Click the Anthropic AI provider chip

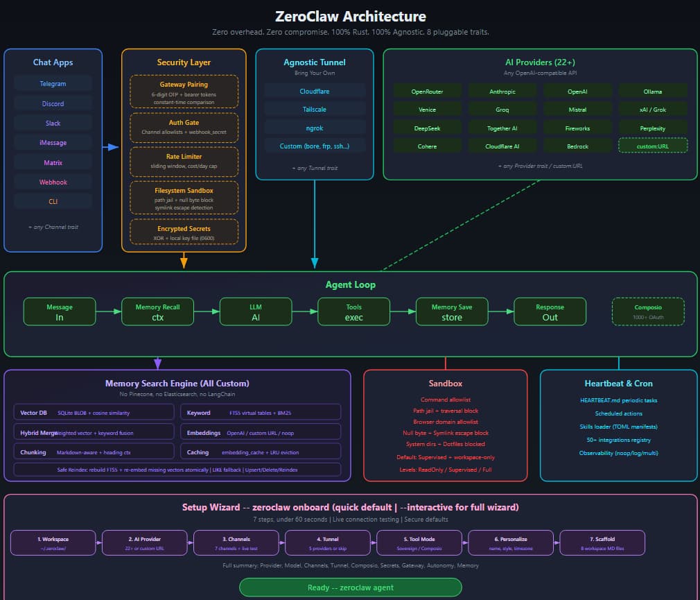pos(502,91)
